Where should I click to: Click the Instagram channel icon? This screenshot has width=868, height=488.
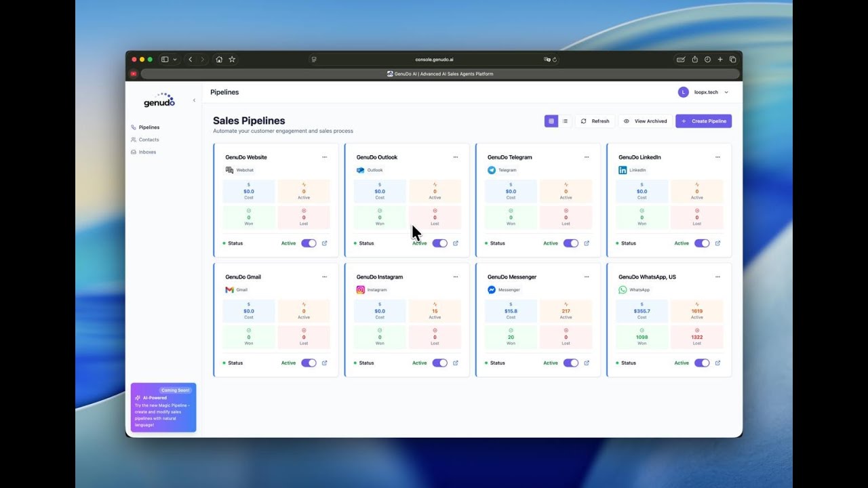coord(360,289)
